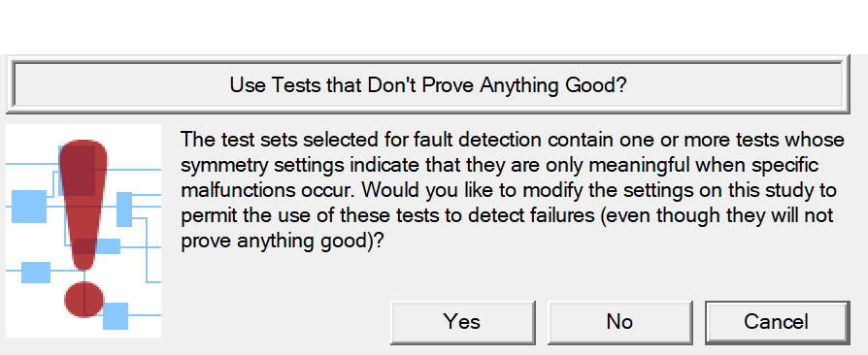Cancel the dialog

tap(777, 322)
